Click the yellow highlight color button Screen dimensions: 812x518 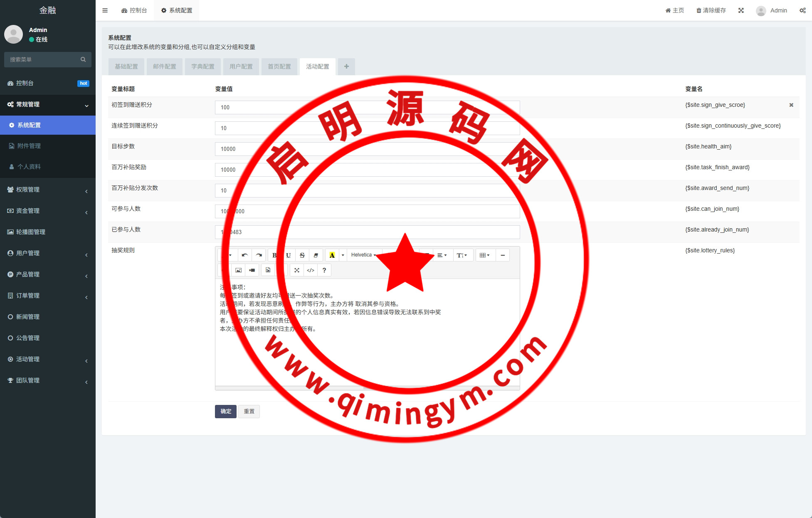click(332, 255)
